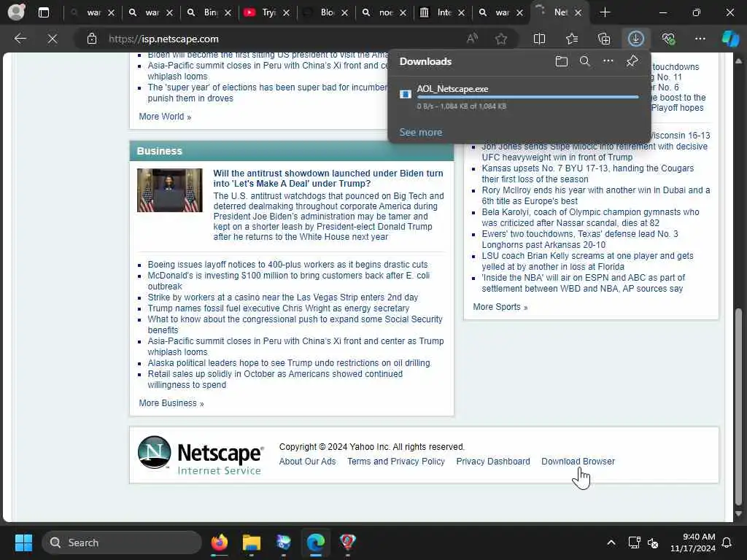Open Alaska oil drilling story
The width and height of the screenshot is (747, 560).
click(289, 363)
